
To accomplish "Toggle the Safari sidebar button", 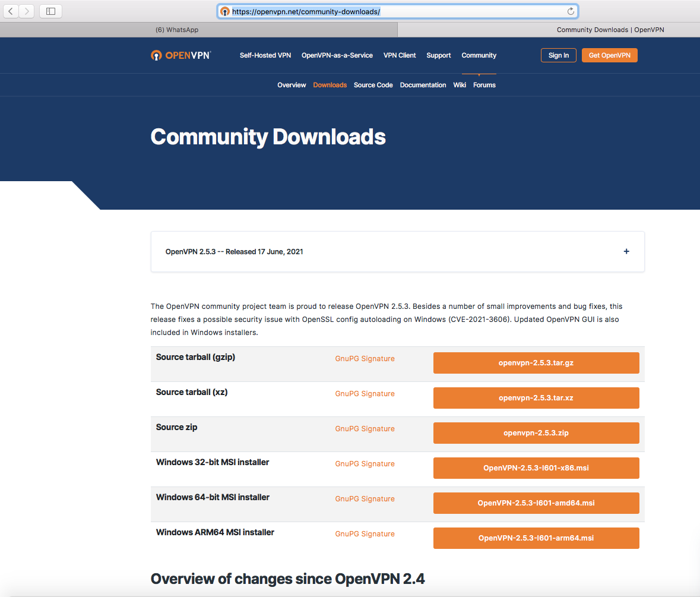I will [x=50, y=11].
